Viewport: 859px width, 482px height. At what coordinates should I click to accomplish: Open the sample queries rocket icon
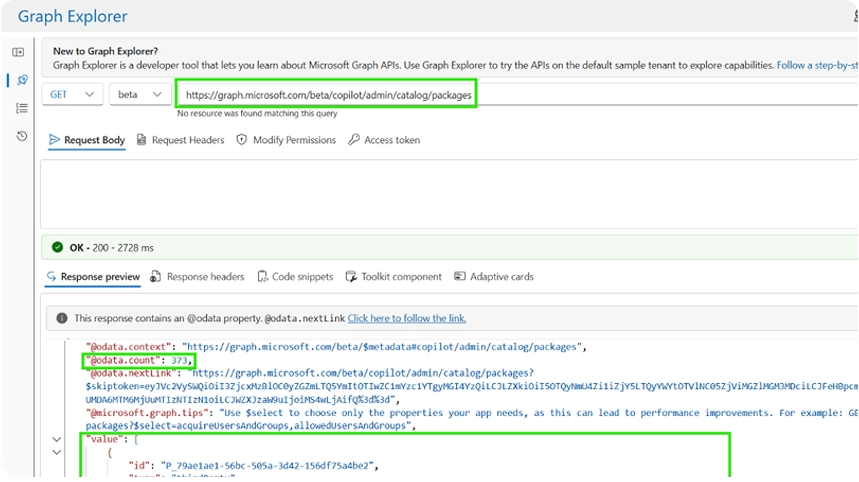[x=22, y=80]
